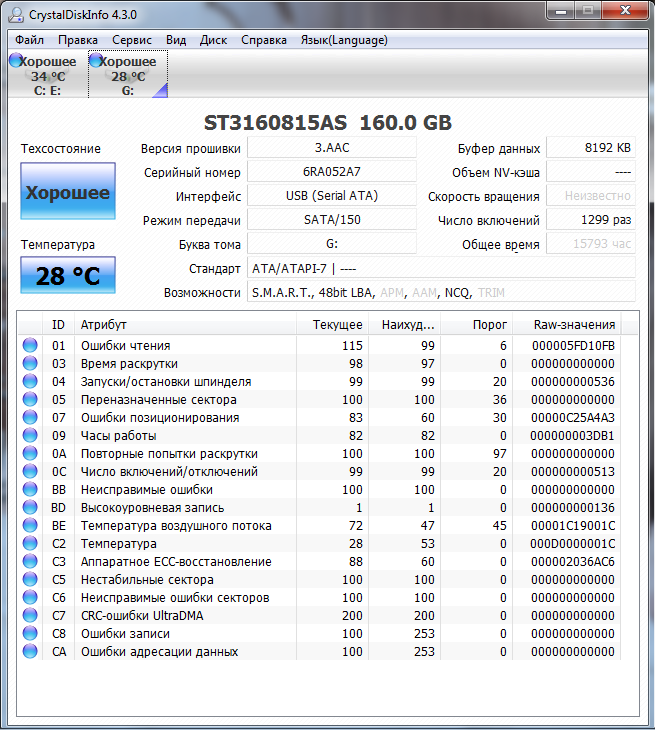This screenshot has width=655, height=730.
Task: Click the CrystalDiskInfo title bar icon
Action: point(16,14)
